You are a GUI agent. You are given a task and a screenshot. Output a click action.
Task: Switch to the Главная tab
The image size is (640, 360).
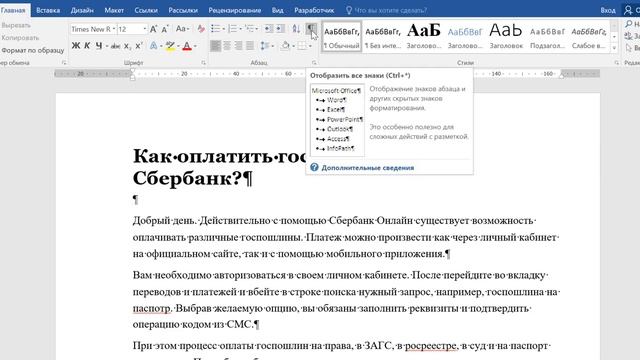13,10
